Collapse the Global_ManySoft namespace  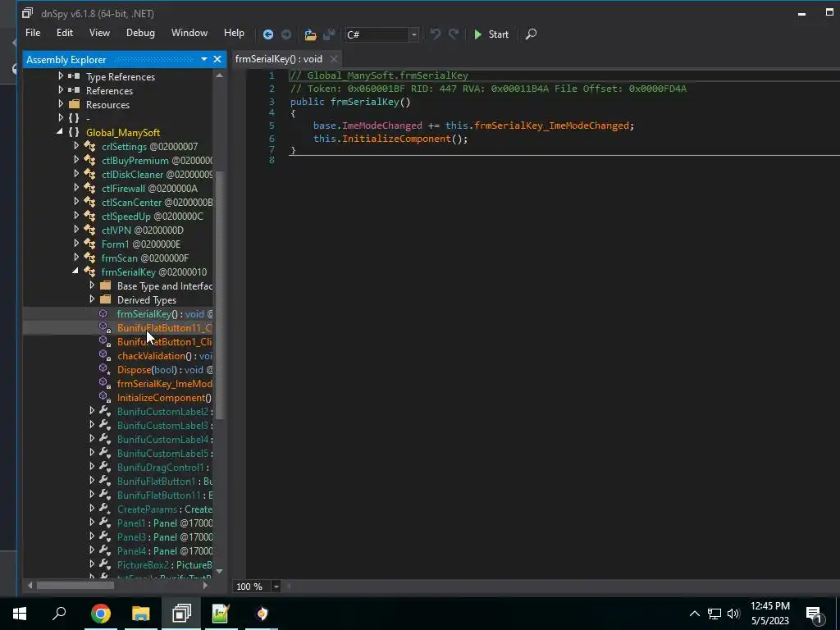60,132
